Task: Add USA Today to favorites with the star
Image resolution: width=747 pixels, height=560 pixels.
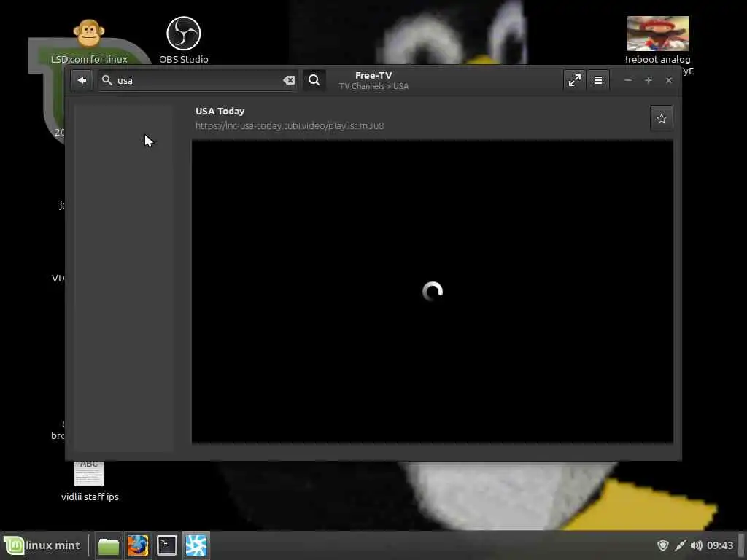Action: pyautogui.click(x=661, y=119)
